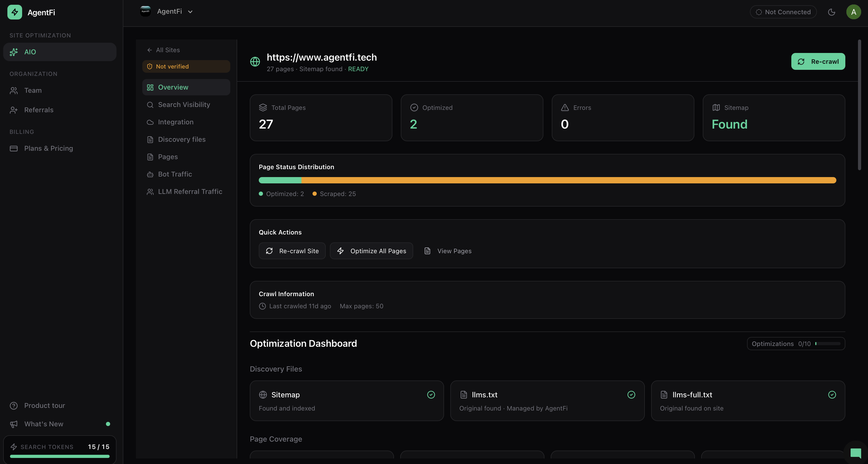Open the AIO sparkle icon in sidebar
The height and width of the screenshot is (464, 868).
coord(14,52)
